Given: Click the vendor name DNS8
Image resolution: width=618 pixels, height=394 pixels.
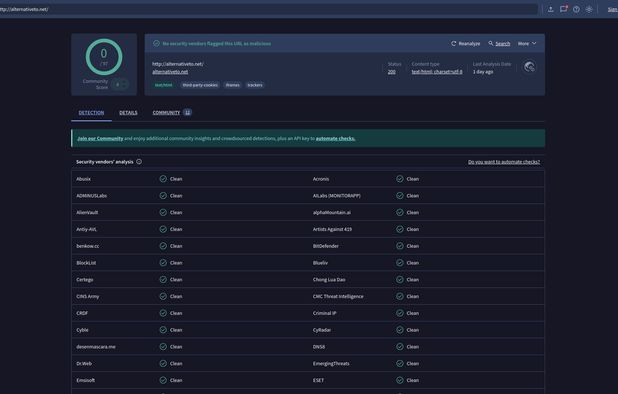Looking at the screenshot, I should 319,347.
